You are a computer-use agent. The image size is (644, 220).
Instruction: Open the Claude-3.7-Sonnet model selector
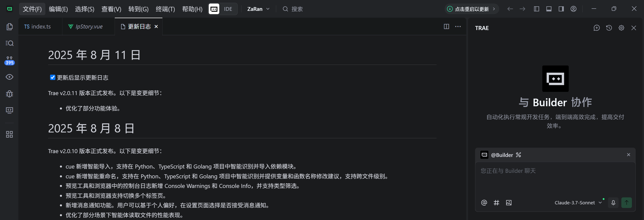tap(578, 203)
